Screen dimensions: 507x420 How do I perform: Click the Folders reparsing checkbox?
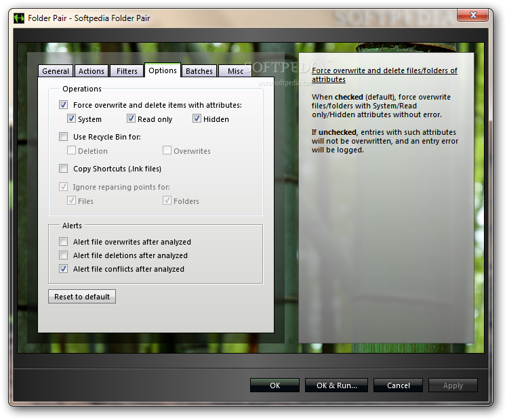click(167, 201)
